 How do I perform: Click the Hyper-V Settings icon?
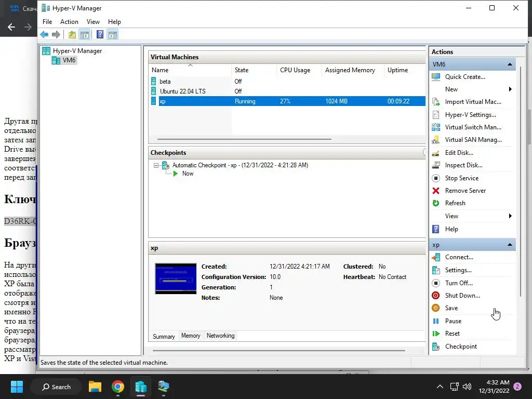pos(436,115)
